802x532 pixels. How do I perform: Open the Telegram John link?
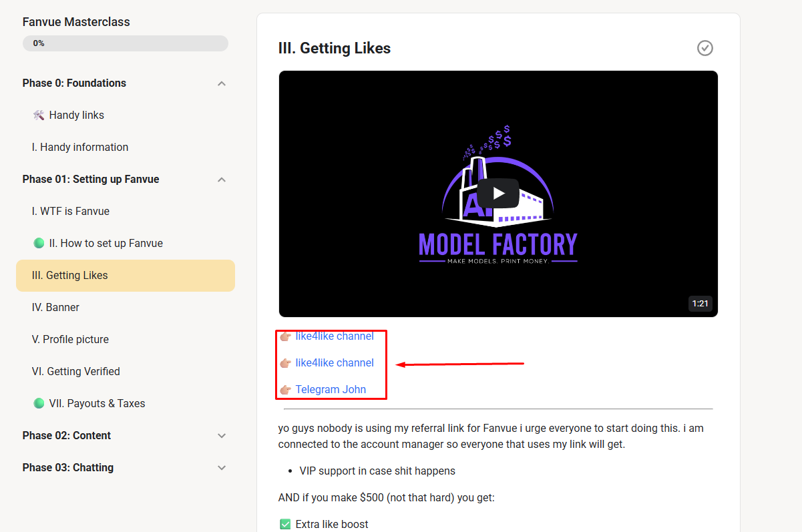point(331,390)
